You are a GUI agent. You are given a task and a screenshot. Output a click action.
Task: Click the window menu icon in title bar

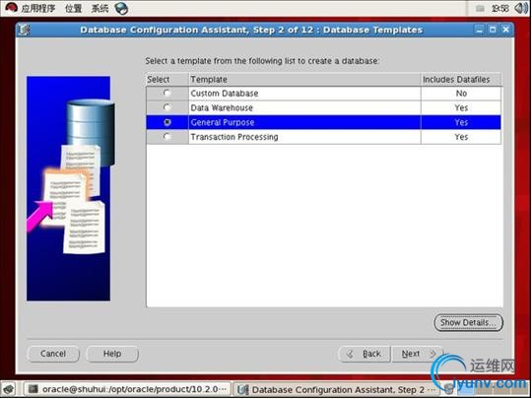coord(25,30)
